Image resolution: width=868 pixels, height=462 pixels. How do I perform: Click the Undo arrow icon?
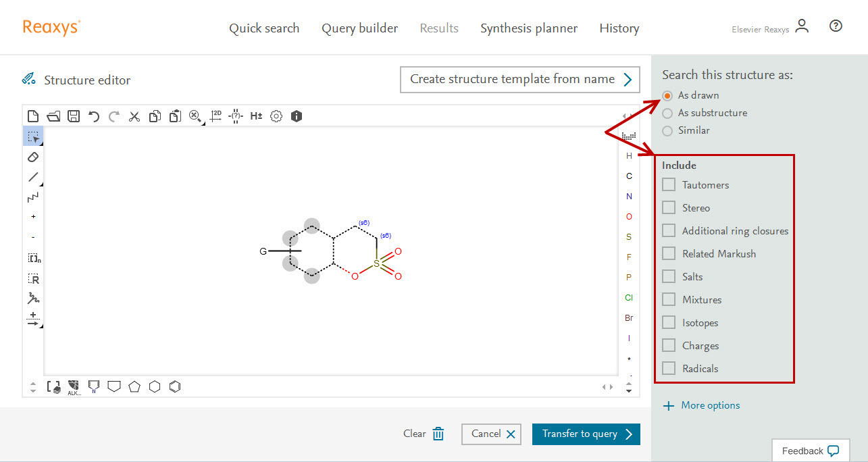click(94, 116)
